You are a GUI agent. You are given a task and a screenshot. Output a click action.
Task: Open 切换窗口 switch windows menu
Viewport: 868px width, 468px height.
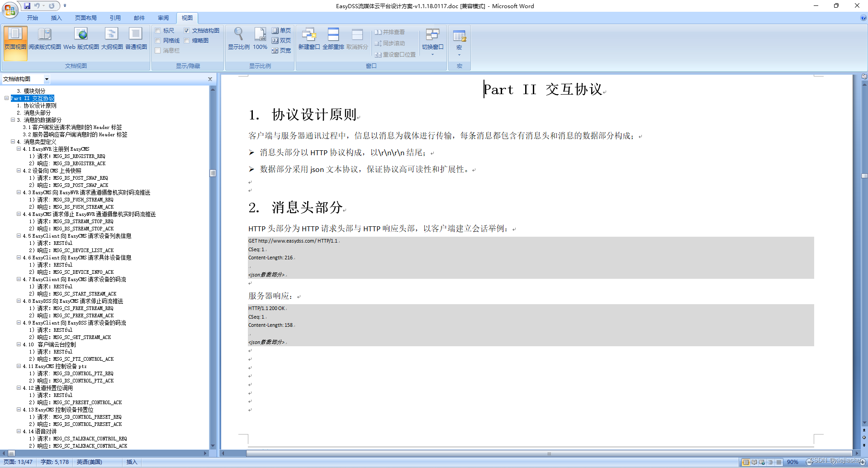[x=432, y=42]
